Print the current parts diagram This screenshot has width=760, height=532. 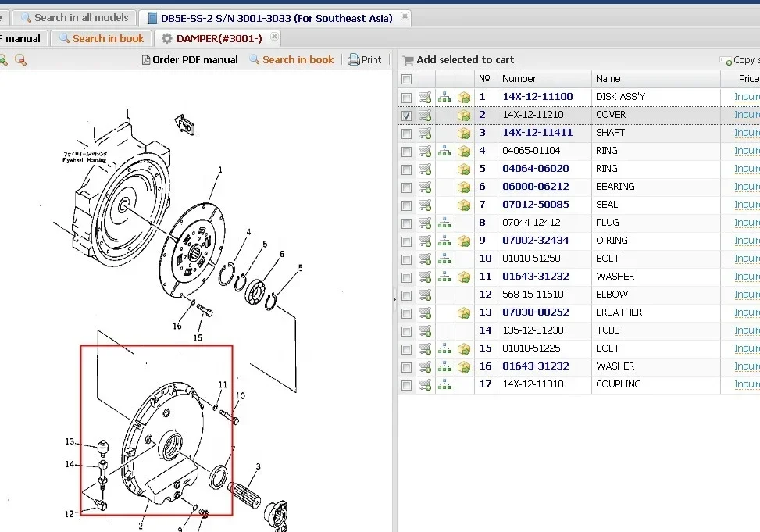[x=365, y=60]
